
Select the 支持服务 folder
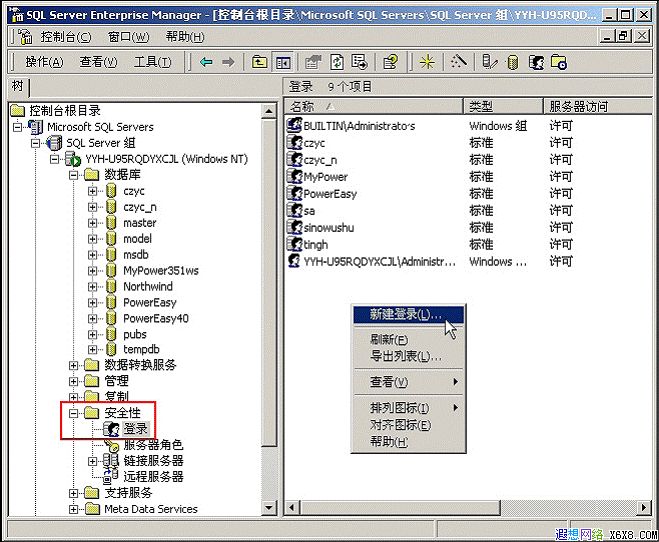coord(128,493)
